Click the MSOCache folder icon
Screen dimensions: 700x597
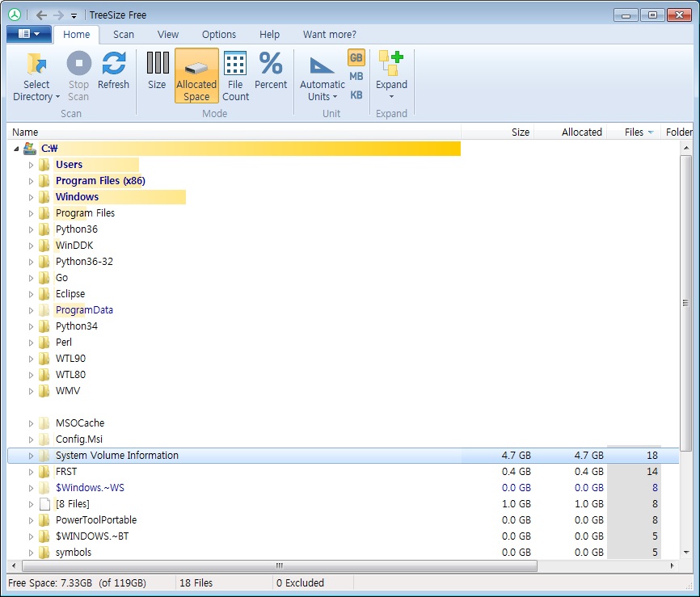[44, 423]
